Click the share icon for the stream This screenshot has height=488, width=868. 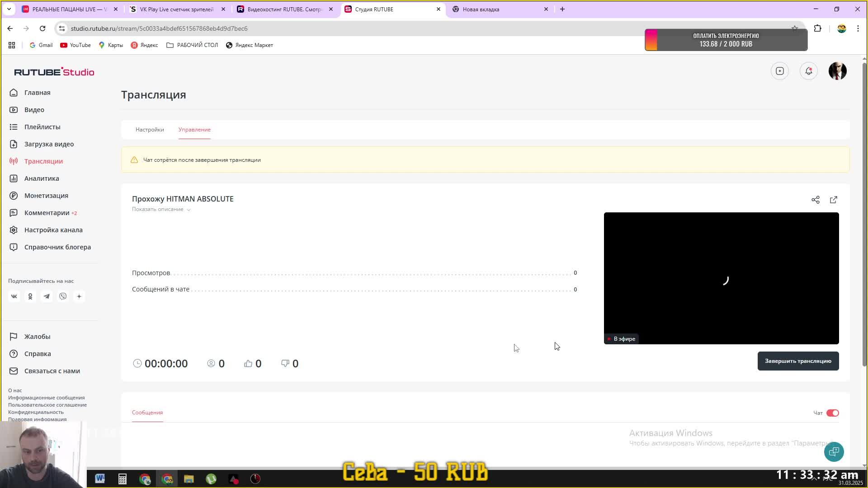815,200
